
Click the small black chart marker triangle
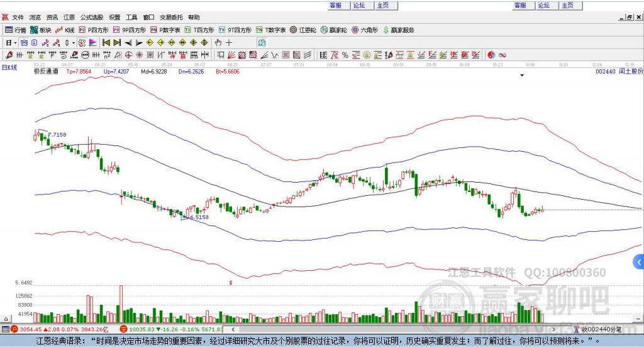pos(522,75)
